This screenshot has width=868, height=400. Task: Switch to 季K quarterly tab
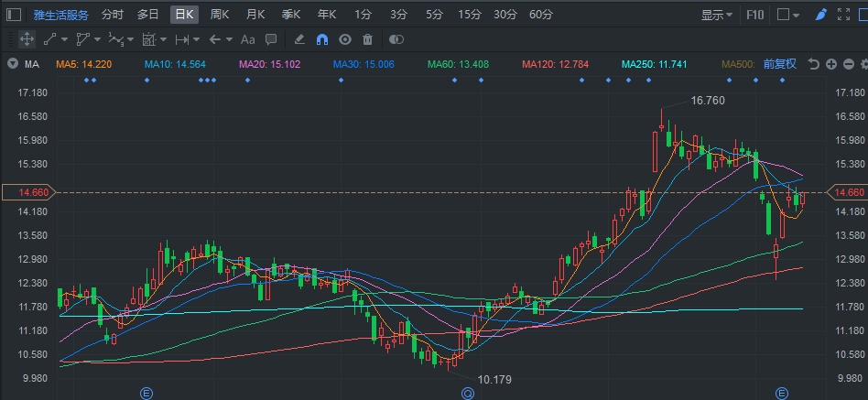pyautogui.click(x=291, y=15)
